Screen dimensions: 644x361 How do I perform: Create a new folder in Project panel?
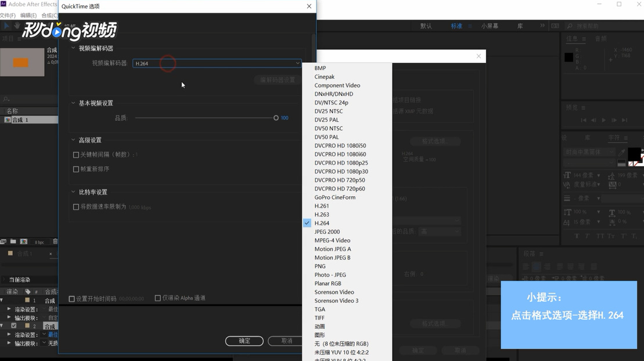(x=13, y=241)
